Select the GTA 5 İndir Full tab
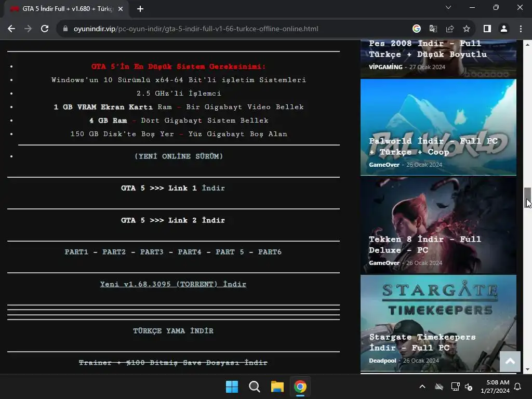The image size is (532, 399). [66, 9]
